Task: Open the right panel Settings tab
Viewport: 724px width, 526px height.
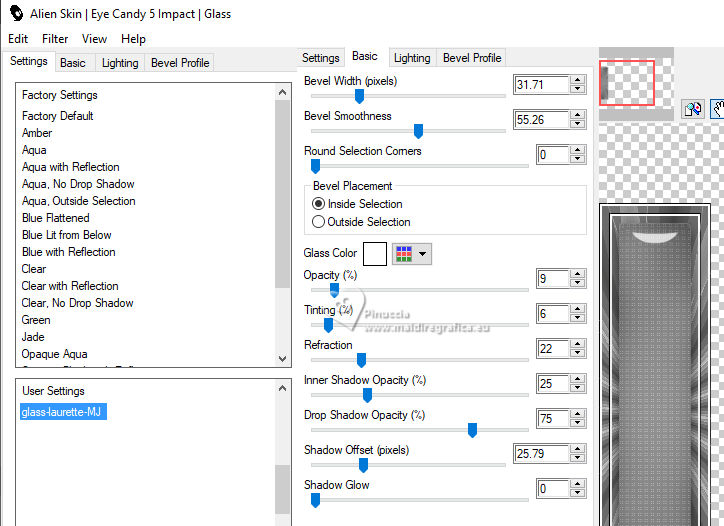Action: coord(320,58)
